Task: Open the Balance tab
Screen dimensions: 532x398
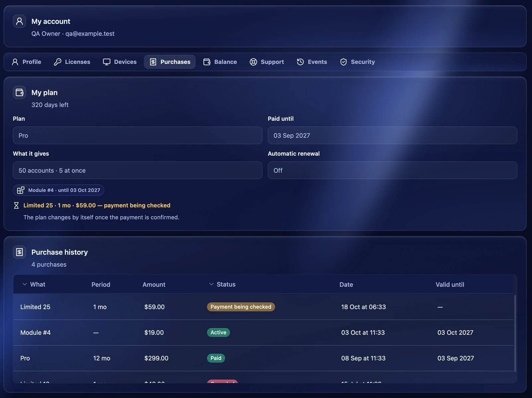Action: pos(220,62)
